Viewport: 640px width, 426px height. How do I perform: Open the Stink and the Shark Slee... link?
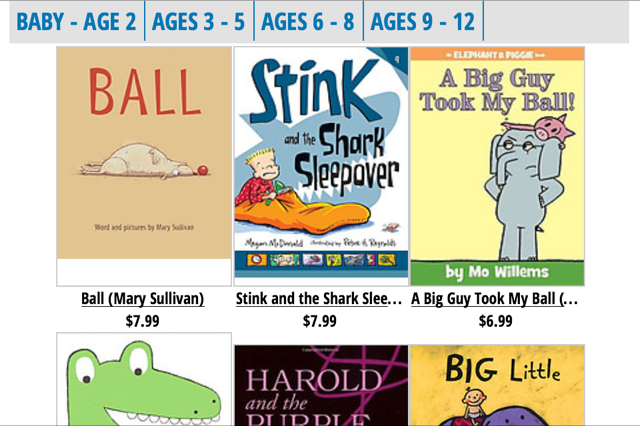click(x=319, y=299)
